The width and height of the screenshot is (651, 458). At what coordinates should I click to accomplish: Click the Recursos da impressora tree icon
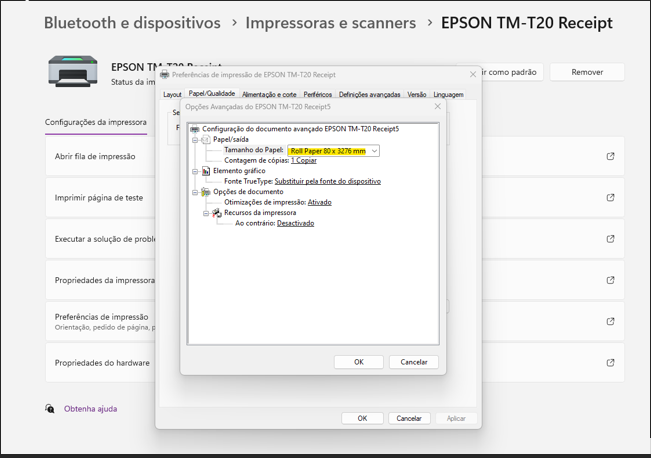pos(217,213)
